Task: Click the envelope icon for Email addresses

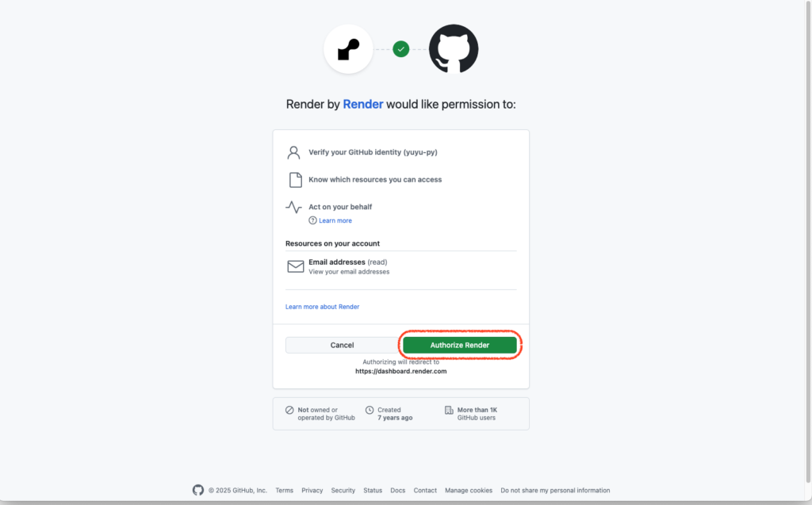Action: (x=296, y=266)
